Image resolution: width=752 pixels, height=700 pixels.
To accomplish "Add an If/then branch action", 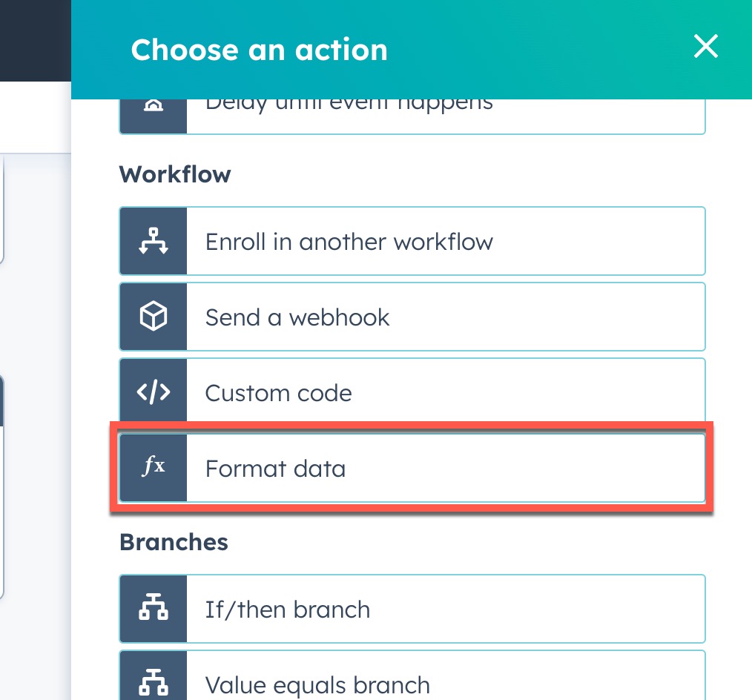I will (x=288, y=610).
